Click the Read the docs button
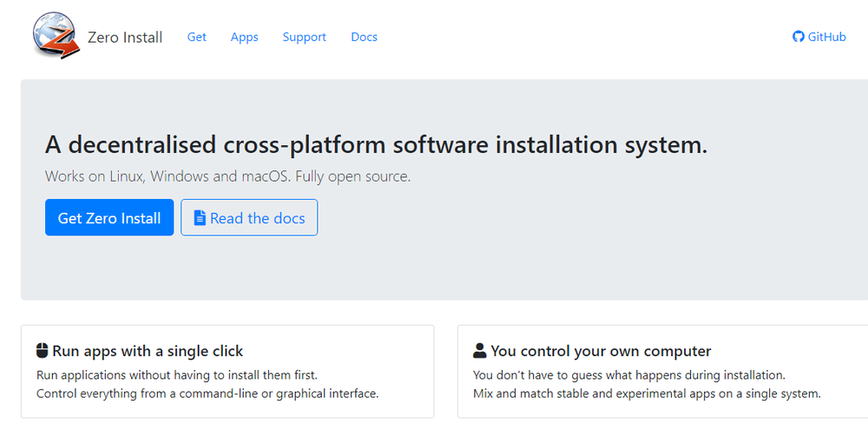Viewport: 868px width, 424px height. coord(249,217)
